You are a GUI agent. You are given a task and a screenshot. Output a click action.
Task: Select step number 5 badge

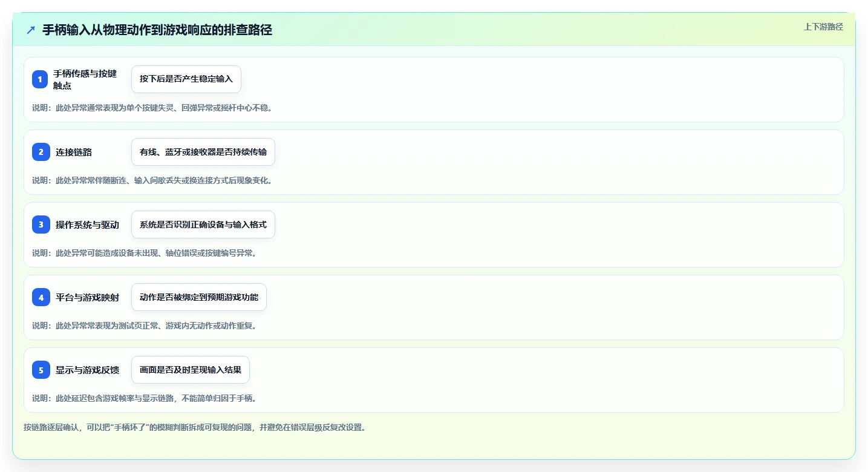(x=41, y=370)
